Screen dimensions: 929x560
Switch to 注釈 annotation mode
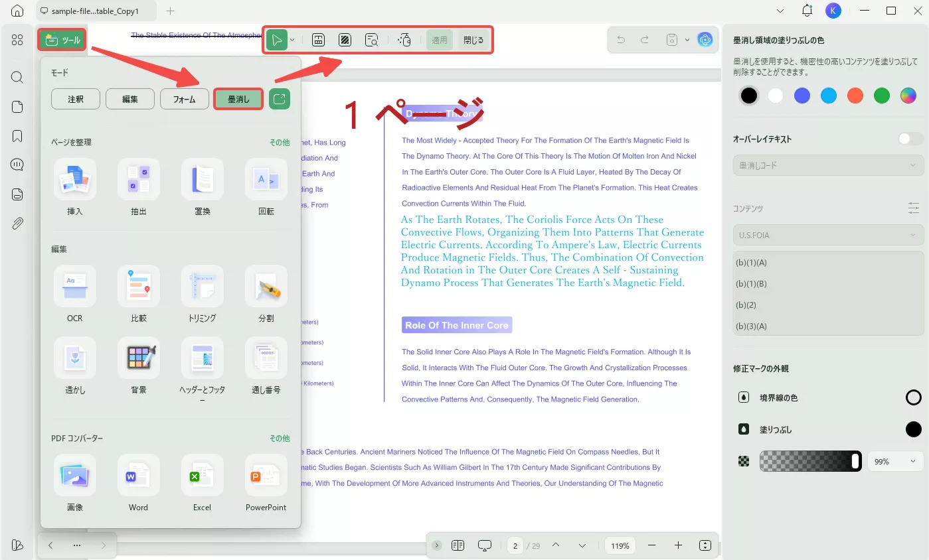click(76, 99)
